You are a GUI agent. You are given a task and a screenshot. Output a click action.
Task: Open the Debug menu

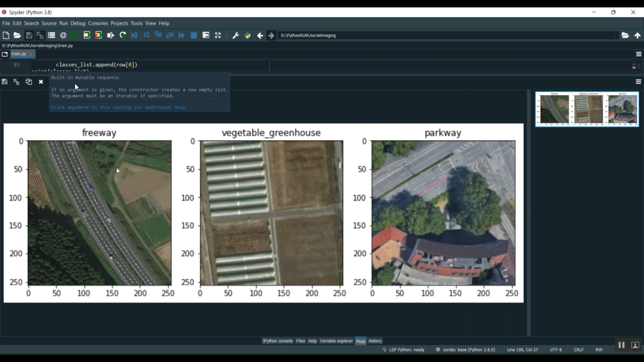tap(78, 23)
